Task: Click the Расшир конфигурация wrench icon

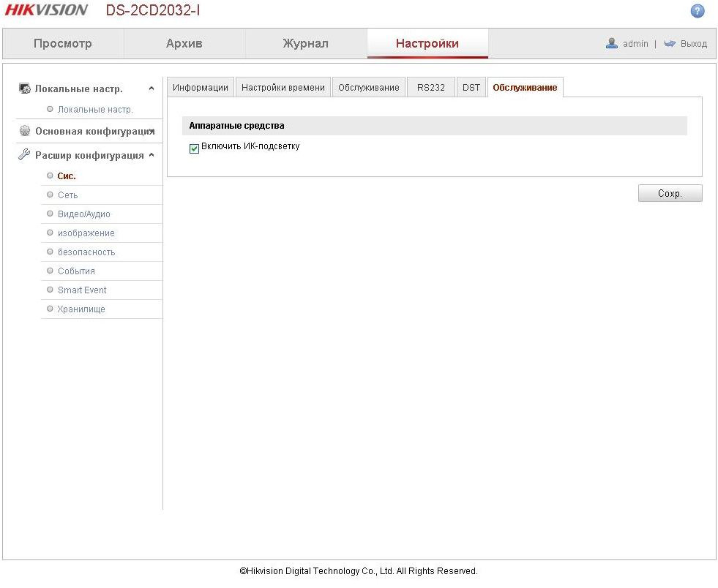Action: pos(24,155)
